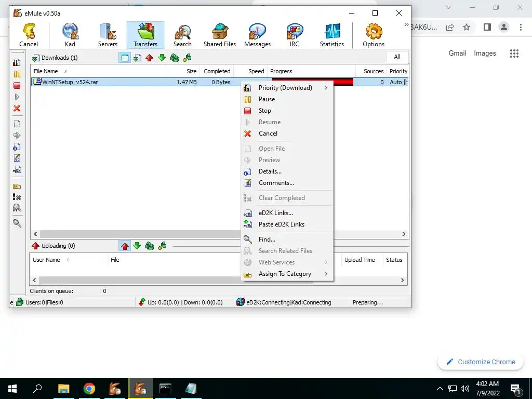Sort by Speed column
Image resolution: width=532 pixels, height=399 pixels.
tap(251, 71)
